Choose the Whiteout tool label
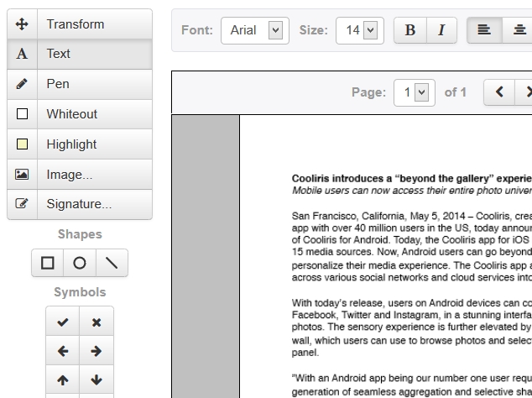 tap(72, 113)
